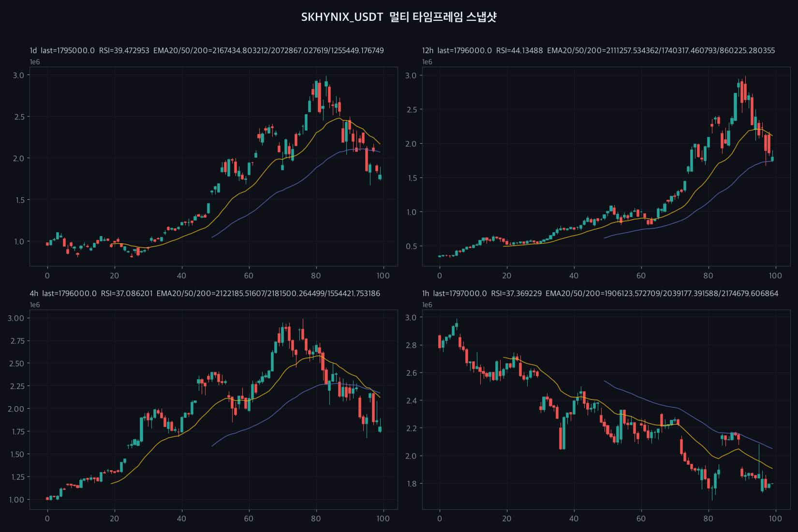Click the 1h chart header with RSI=37.369229
The height and width of the screenshot is (532, 798).
600,293
